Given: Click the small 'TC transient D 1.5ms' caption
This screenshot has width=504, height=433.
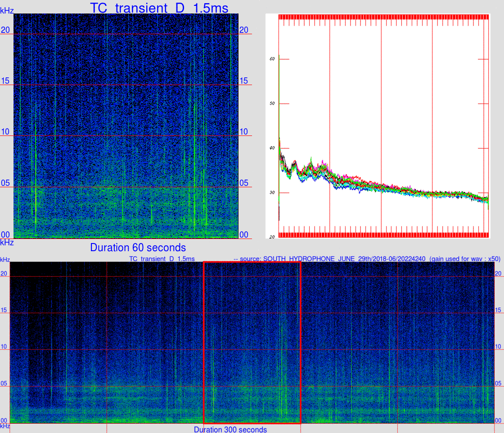Looking at the screenshot, I should coord(162,259).
